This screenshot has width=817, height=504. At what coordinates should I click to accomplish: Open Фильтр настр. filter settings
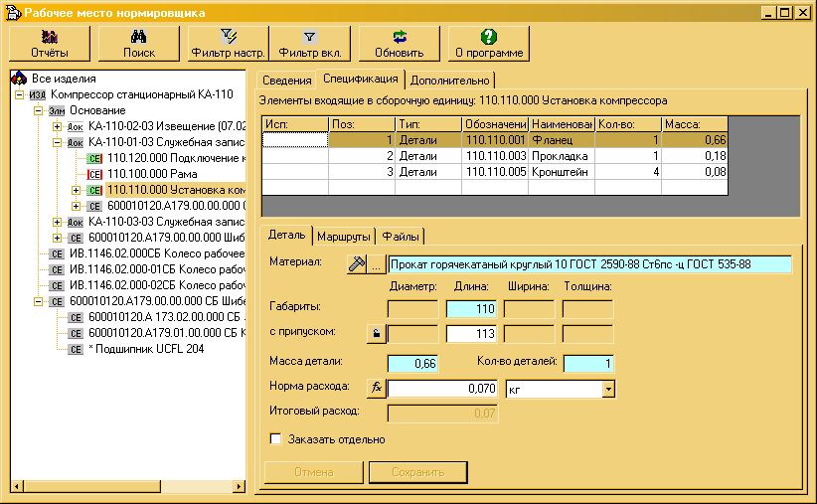point(228,43)
